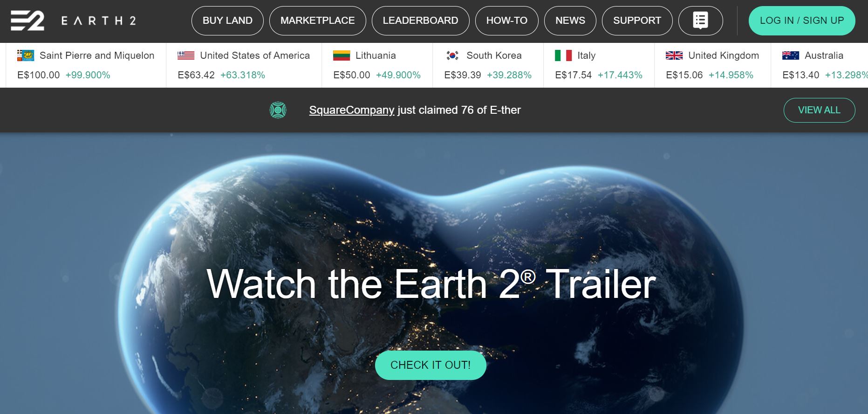Viewport: 868px width, 414px height.
Task: Go to the MARKETPLACE section
Action: 318,21
